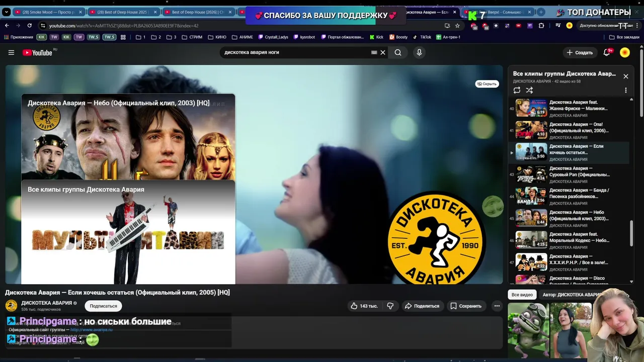Go back in browser history
The width and height of the screenshot is (644, 362).
[x=7, y=25]
